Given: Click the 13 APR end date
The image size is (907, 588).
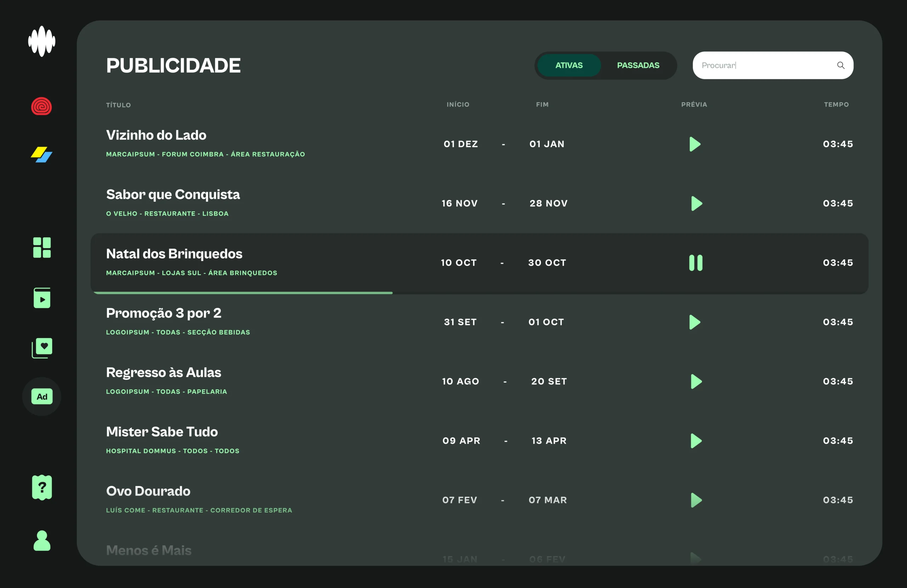Looking at the screenshot, I should point(549,441).
